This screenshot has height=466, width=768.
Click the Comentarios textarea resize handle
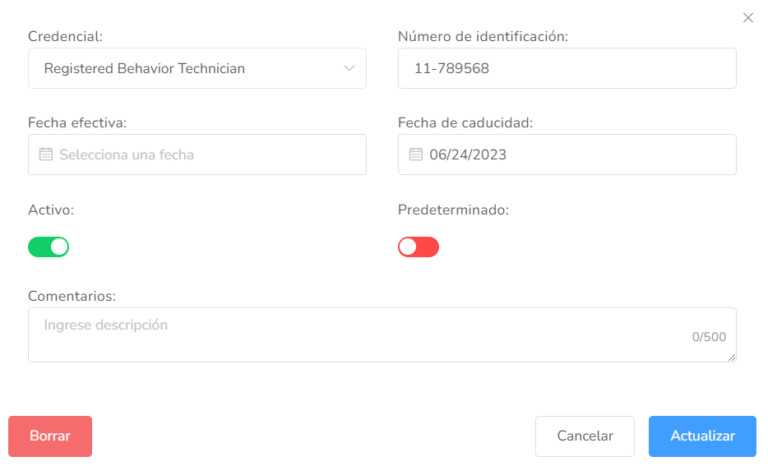(x=733, y=358)
